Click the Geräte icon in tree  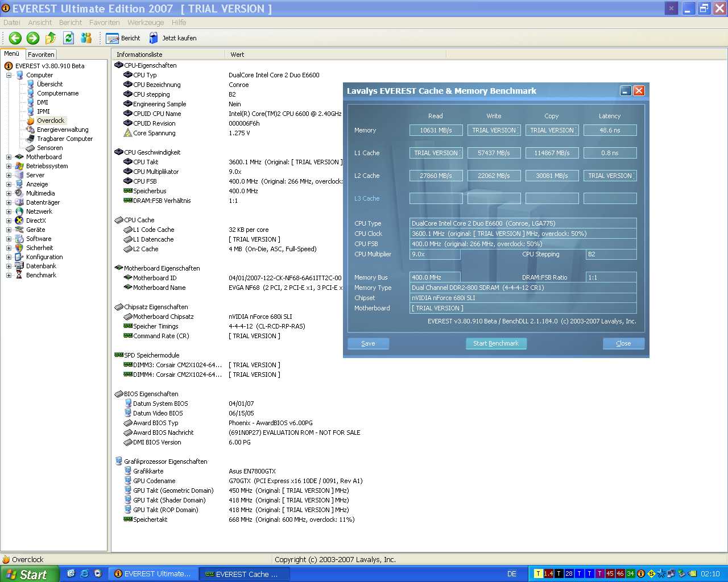coord(19,230)
